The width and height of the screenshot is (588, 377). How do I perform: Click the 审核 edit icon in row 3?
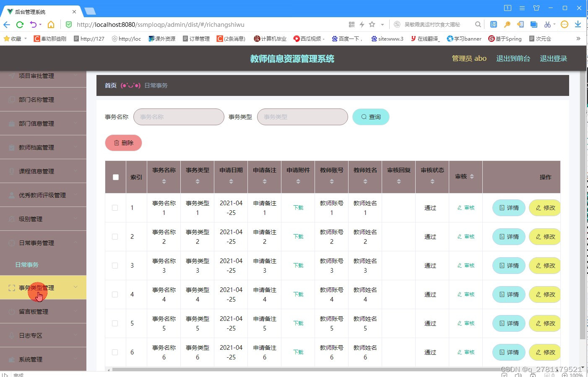[x=460, y=266]
